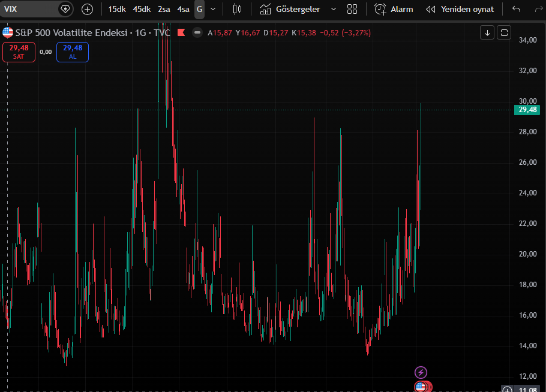The height and width of the screenshot is (392, 546).
Task: Click the down-arrow button at chart top right
Action: pyautogui.click(x=487, y=33)
